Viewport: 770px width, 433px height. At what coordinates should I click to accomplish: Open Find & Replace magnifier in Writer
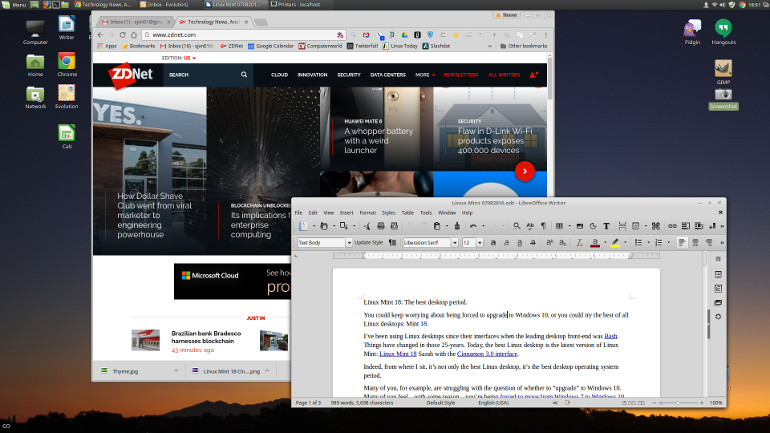pos(517,226)
